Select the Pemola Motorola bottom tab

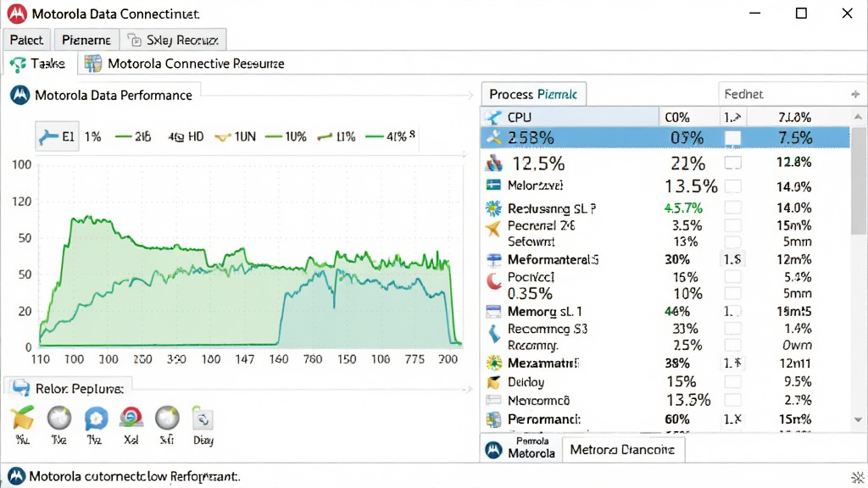[x=520, y=447]
